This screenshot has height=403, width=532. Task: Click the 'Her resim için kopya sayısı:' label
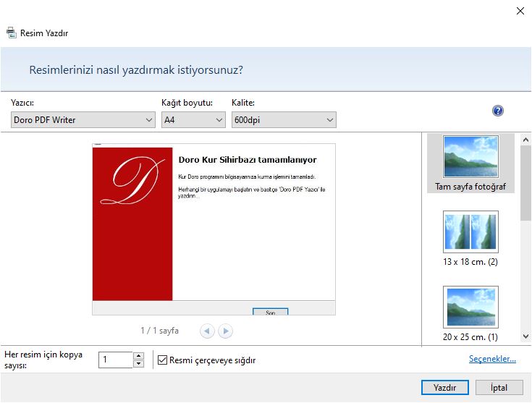[x=43, y=360]
